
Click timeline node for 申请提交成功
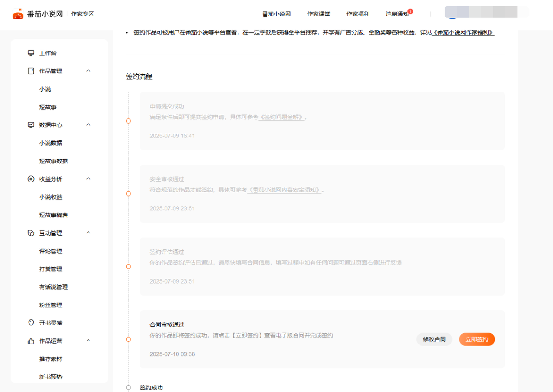tap(128, 121)
